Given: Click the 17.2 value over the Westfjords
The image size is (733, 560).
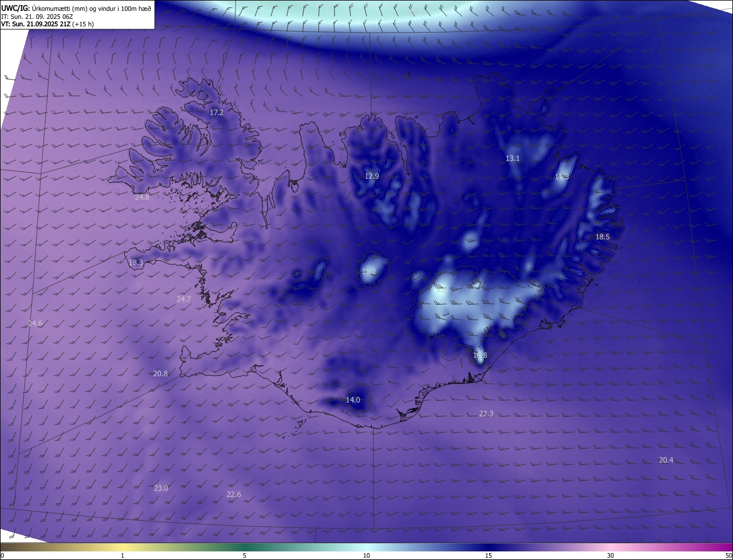Looking at the screenshot, I should (216, 113).
